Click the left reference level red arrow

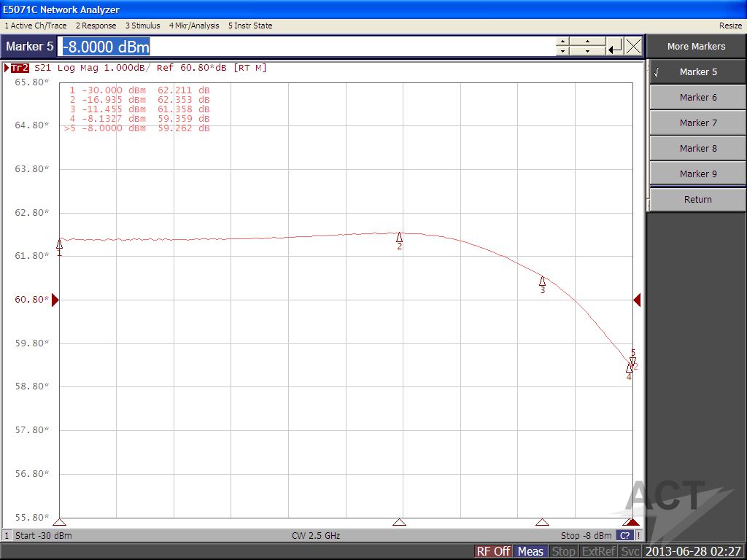[x=55, y=300]
